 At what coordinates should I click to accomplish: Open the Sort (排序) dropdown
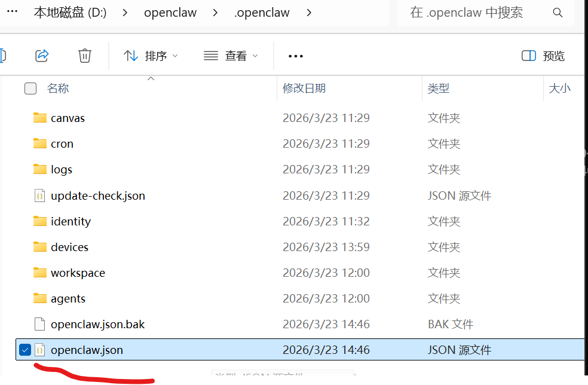click(151, 56)
